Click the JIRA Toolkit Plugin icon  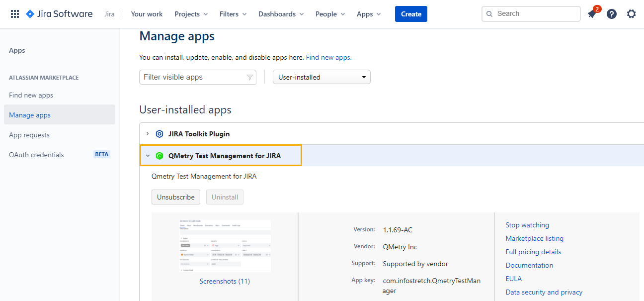pos(160,133)
